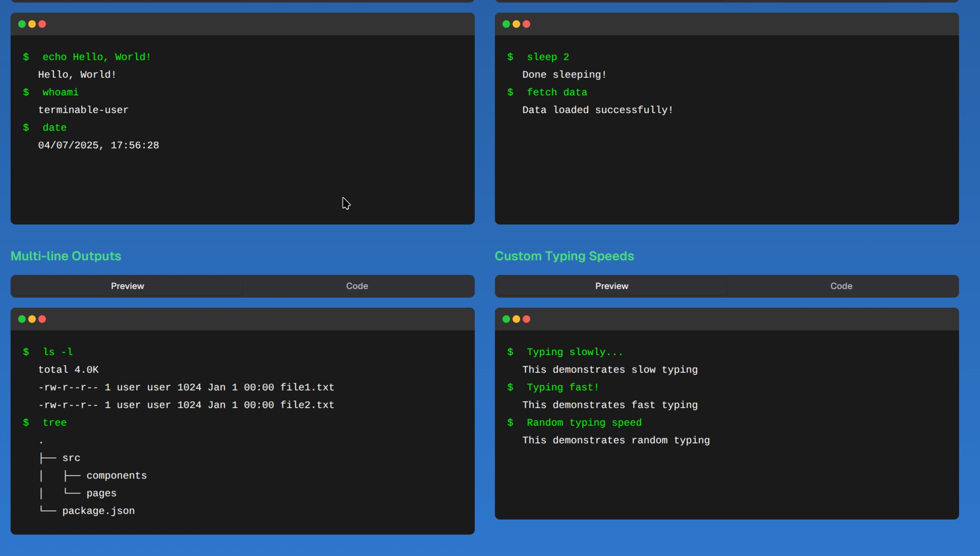Screen dimensions: 980x556
Task: Click the Custom Typing Speeds heading
Action: [x=564, y=256]
